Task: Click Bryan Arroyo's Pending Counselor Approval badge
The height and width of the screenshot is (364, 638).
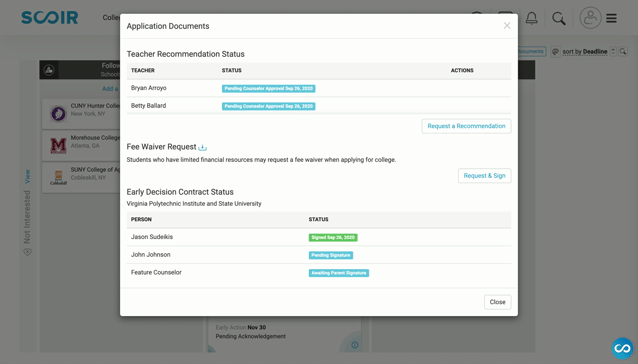Action: click(269, 88)
